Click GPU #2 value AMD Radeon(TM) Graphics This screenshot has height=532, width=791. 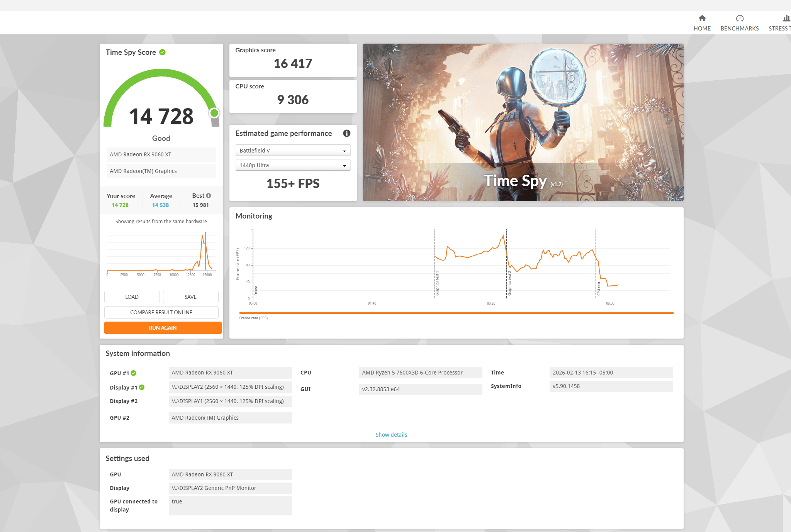(x=230, y=418)
